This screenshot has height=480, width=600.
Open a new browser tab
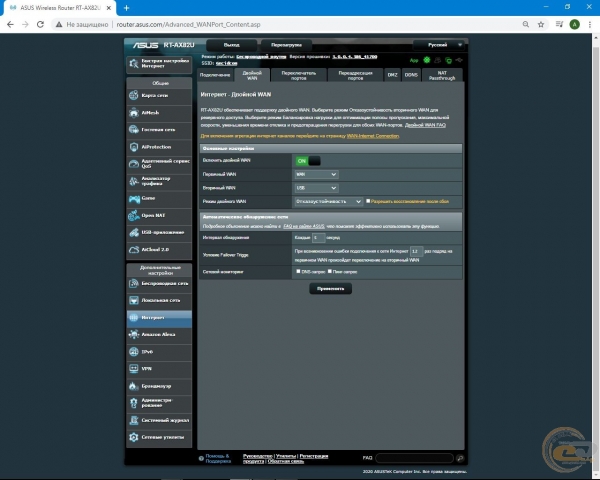click(x=127, y=8)
